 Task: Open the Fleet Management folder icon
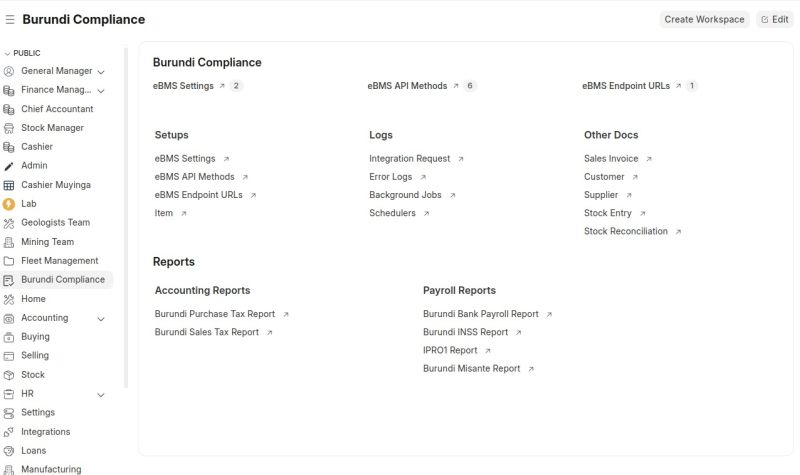point(9,261)
